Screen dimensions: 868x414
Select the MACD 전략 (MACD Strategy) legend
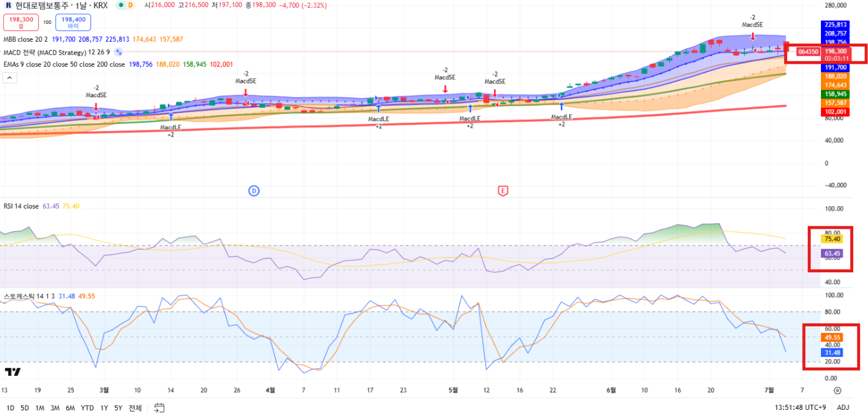[x=57, y=52]
